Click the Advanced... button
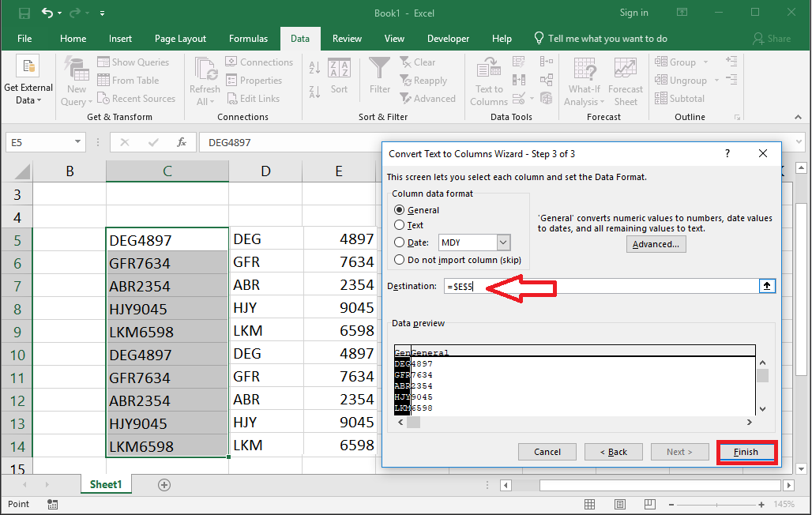 (x=656, y=245)
